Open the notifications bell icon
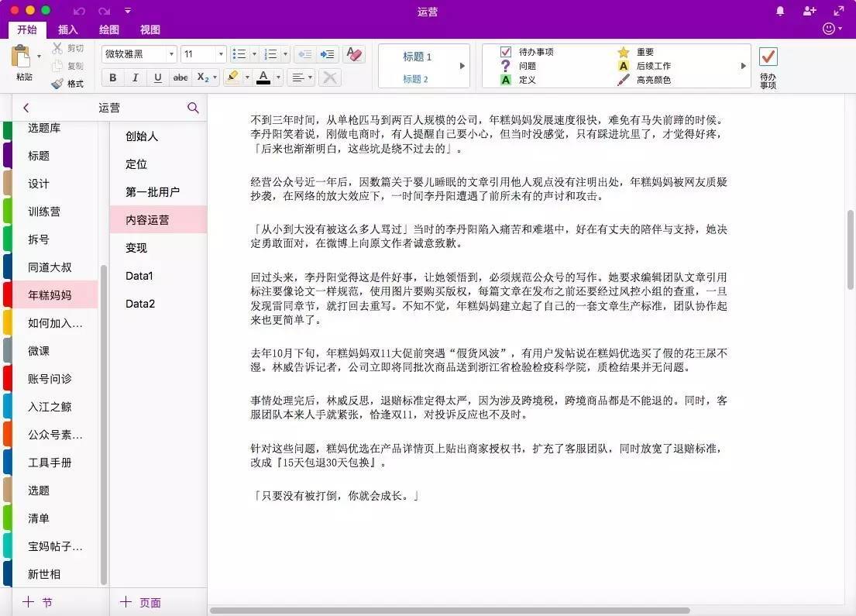 (780, 11)
